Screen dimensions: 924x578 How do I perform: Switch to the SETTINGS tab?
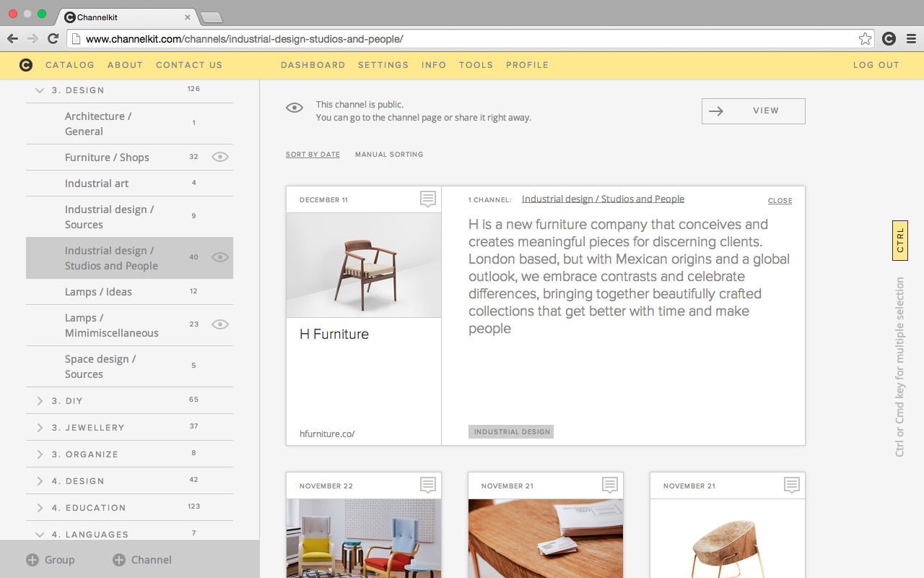383,65
